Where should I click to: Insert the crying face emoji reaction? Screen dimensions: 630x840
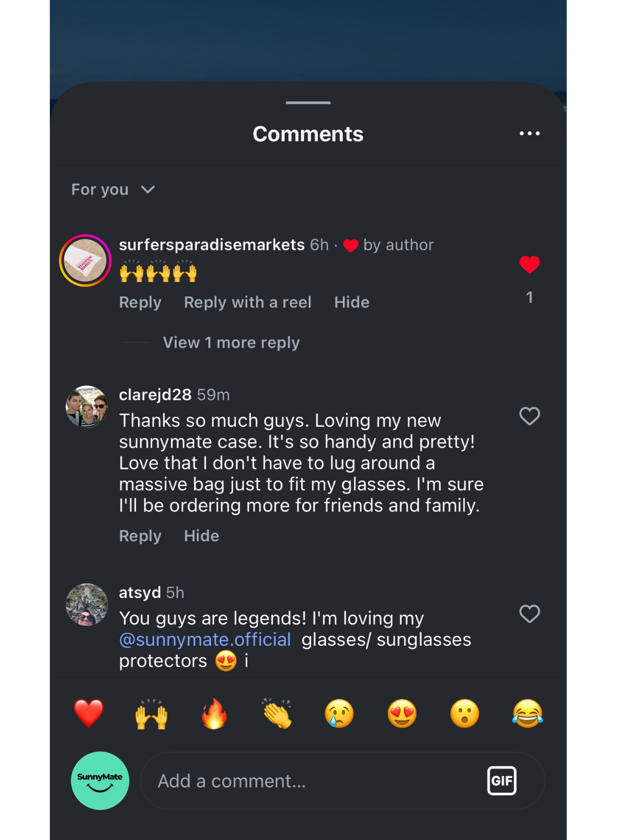(x=339, y=714)
